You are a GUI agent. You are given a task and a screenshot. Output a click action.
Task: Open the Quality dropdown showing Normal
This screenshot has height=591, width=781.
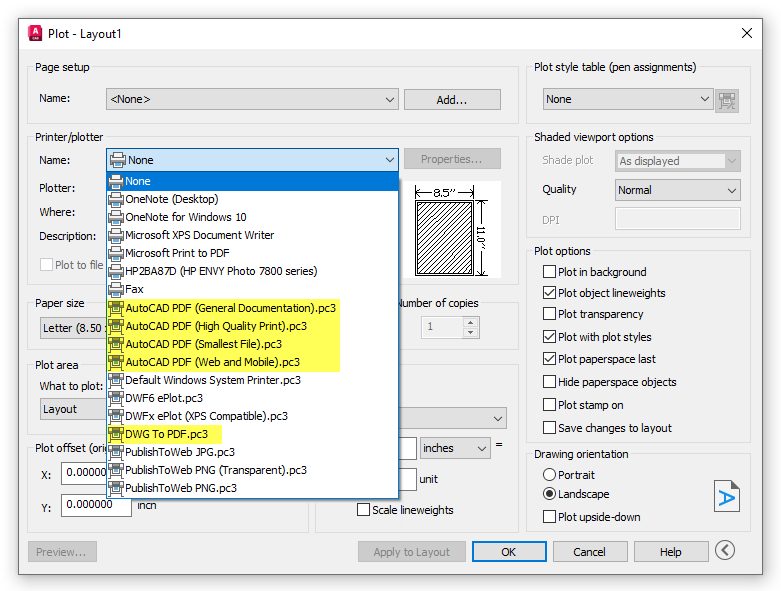tap(677, 190)
